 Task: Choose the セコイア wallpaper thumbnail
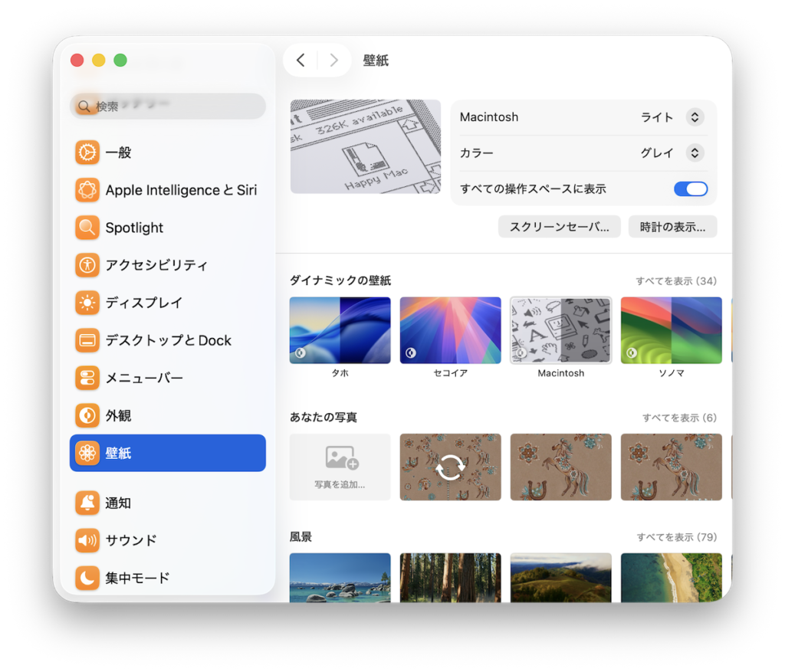[x=450, y=330]
